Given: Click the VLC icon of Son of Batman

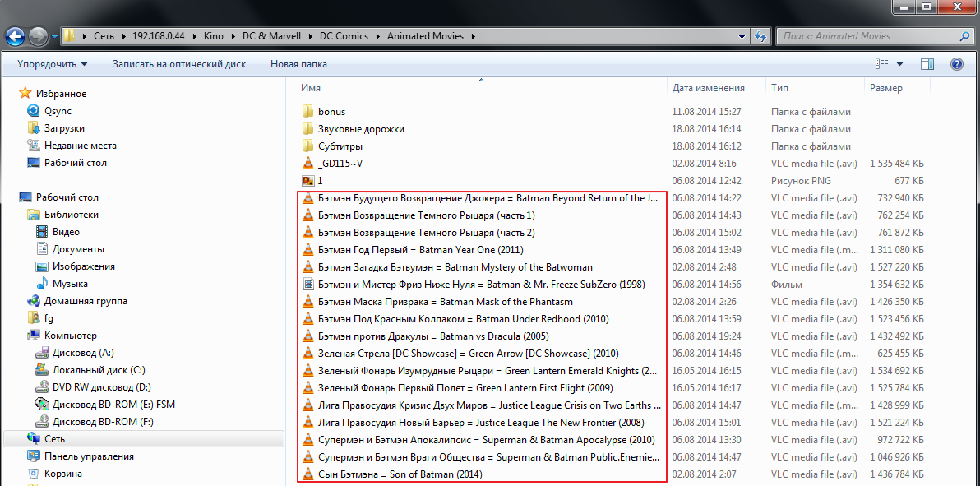Looking at the screenshot, I should 307,474.
